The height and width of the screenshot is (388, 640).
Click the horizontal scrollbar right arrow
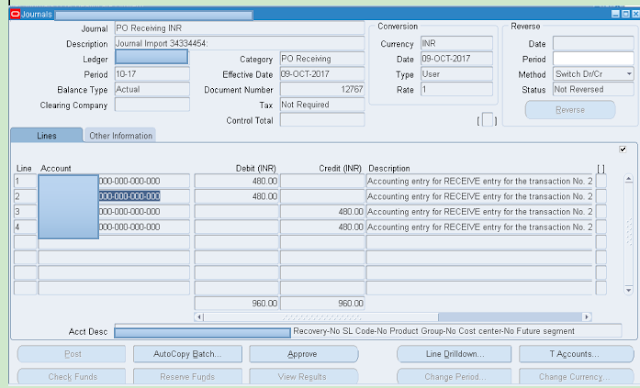pyautogui.click(x=587, y=317)
